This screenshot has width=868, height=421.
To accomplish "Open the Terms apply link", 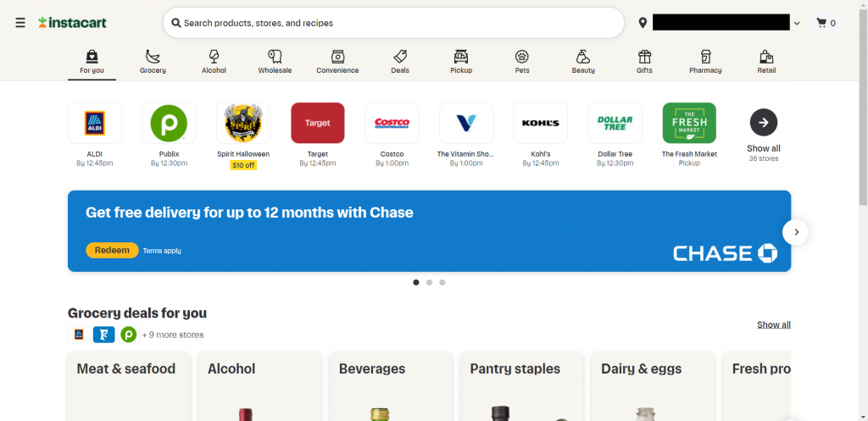I will tap(162, 251).
